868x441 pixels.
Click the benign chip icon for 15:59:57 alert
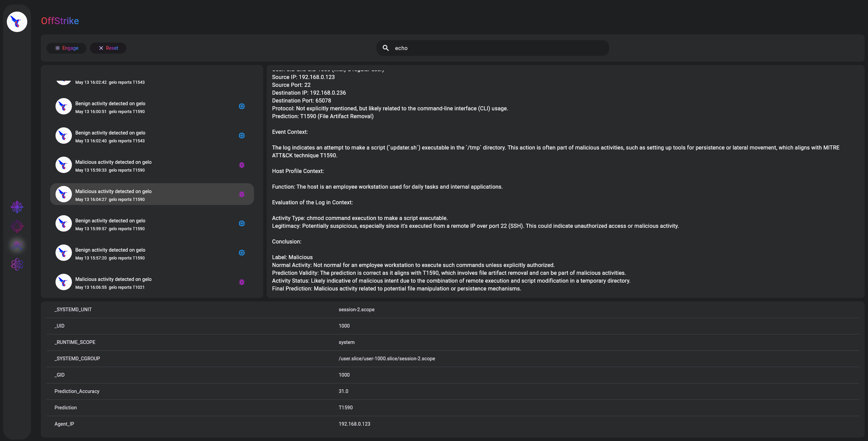[242, 223]
